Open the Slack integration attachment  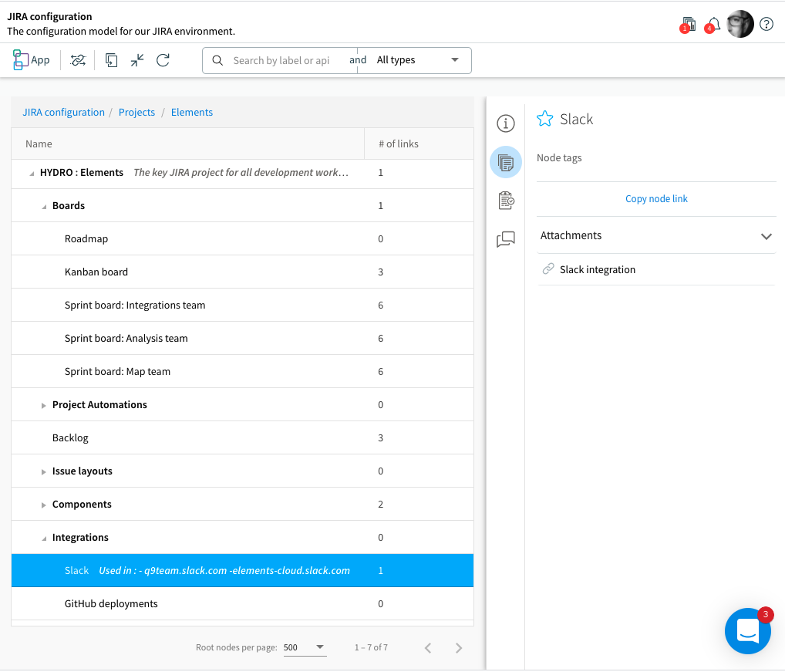[598, 269]
